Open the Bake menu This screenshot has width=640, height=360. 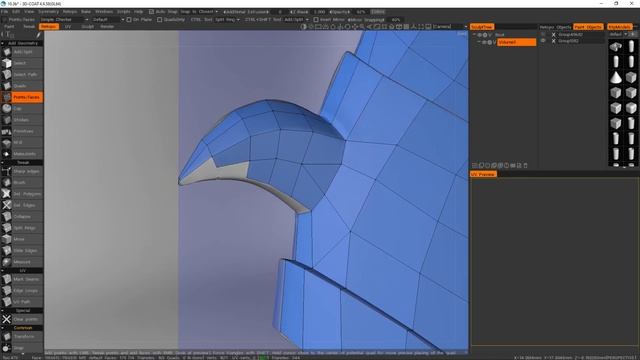pyautogui.click(x=86, y=12)
